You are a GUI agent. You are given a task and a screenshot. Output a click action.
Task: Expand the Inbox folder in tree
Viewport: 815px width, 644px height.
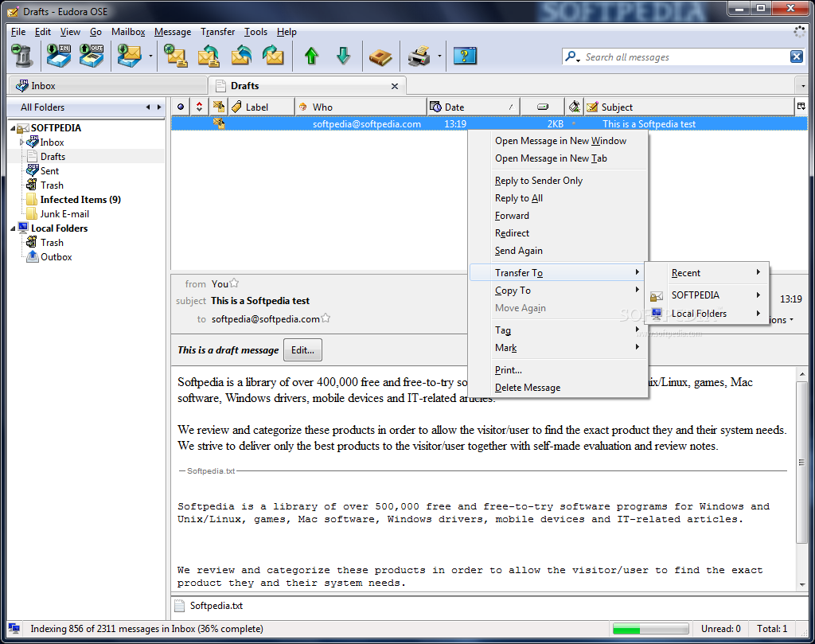21,142
